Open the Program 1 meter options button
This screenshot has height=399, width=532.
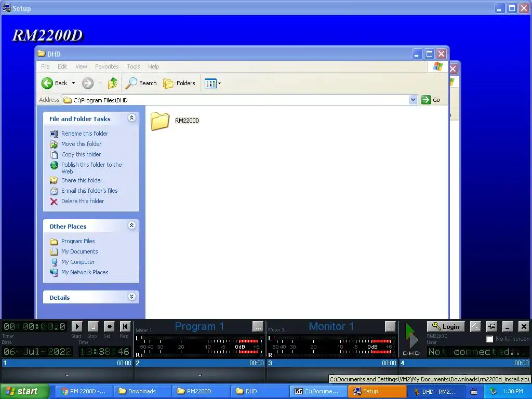coord(258,327)
